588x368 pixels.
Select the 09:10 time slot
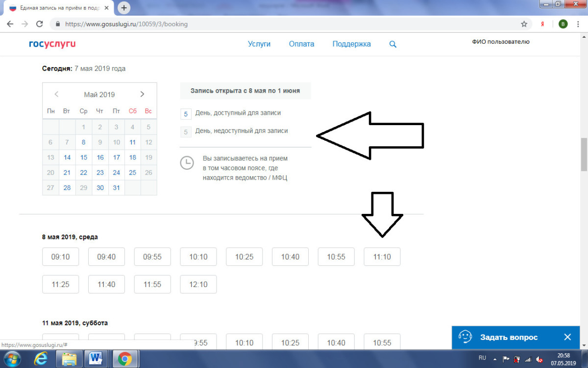(60, 257)
